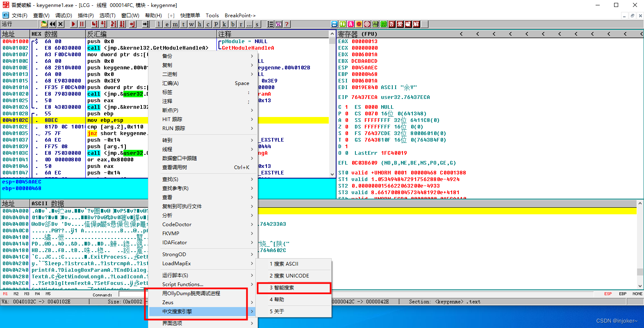This screenshot has width=644, height=328.
Task: Expand the Zeus context submenu
Action: pos(202,303)
